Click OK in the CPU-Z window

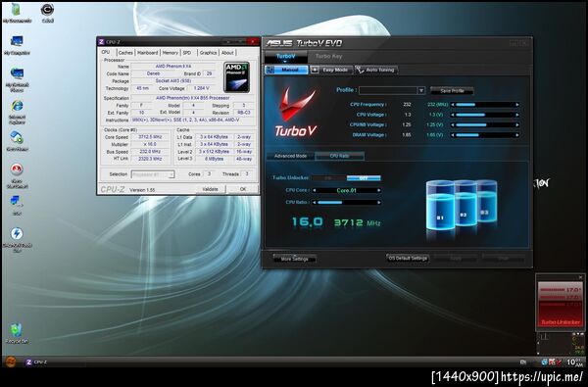click(x=243, y=189)
